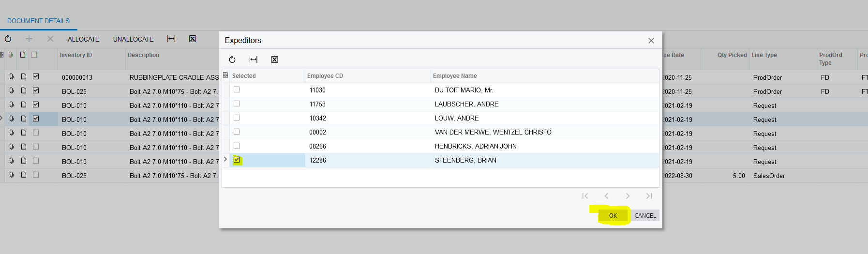Click Fit to Screen icon in Document Details toolbar
Viewport: 868px width, 254px height.
click(x=171, y=39)
